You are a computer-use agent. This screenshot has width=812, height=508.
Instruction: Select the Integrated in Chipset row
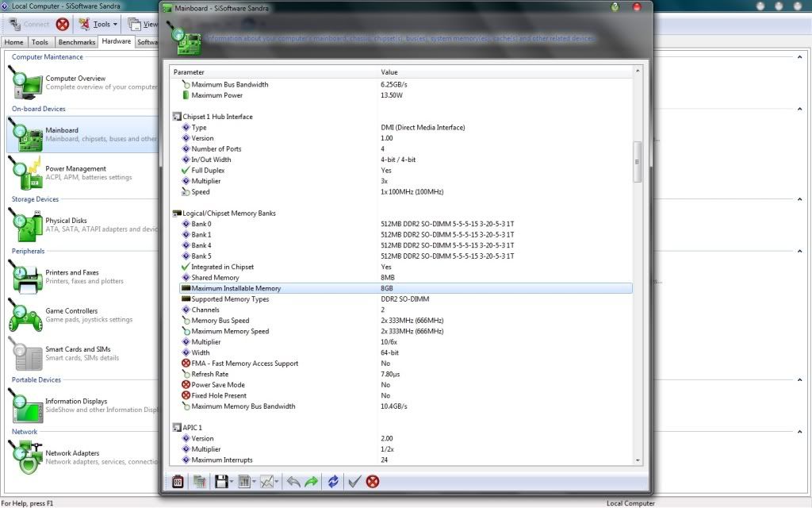tap(406, 267)
